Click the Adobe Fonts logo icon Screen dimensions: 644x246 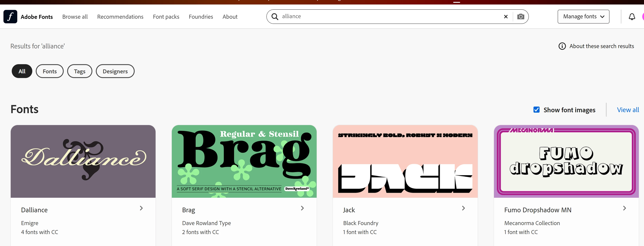10,17
